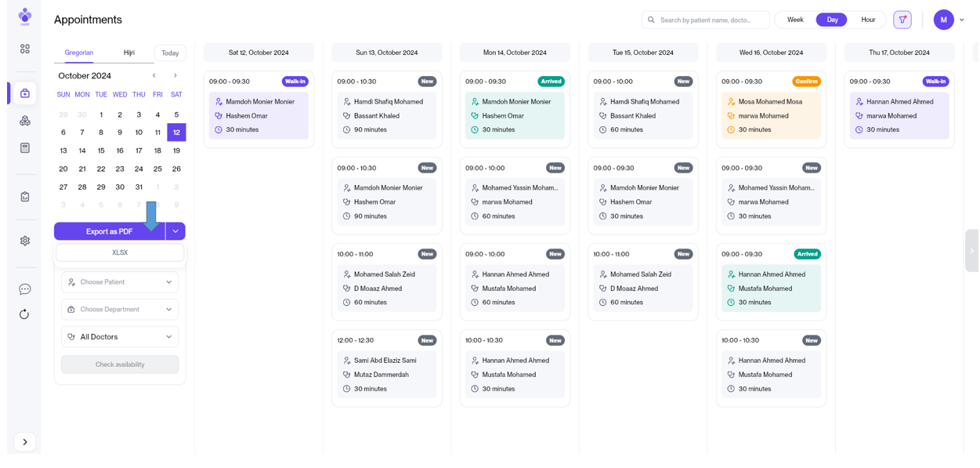
Task: Expand the sidebar with bottom arrow
Action: coord(25,442)
